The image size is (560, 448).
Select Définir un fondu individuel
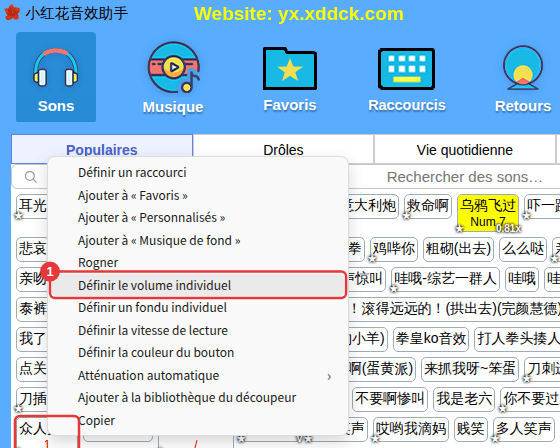tap(198, 308)
